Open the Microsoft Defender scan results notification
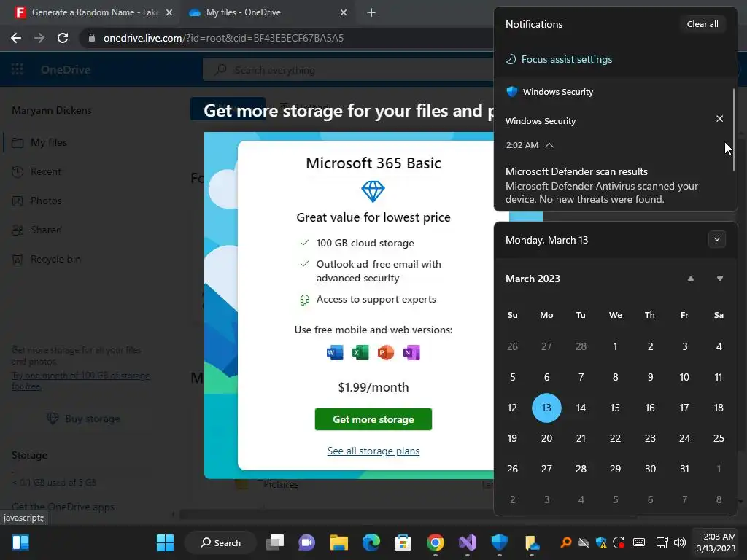 pos(602,185)
